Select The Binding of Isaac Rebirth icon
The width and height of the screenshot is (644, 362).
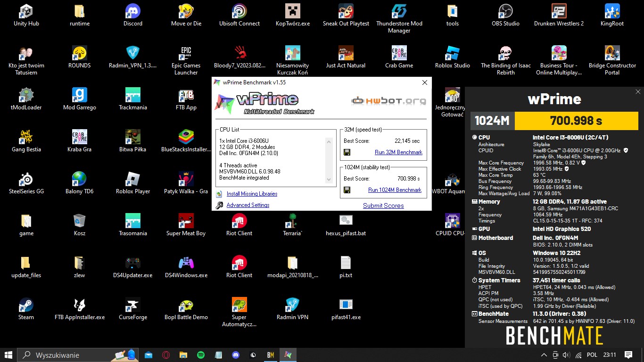pyautogui.click(x=505, y=60)
